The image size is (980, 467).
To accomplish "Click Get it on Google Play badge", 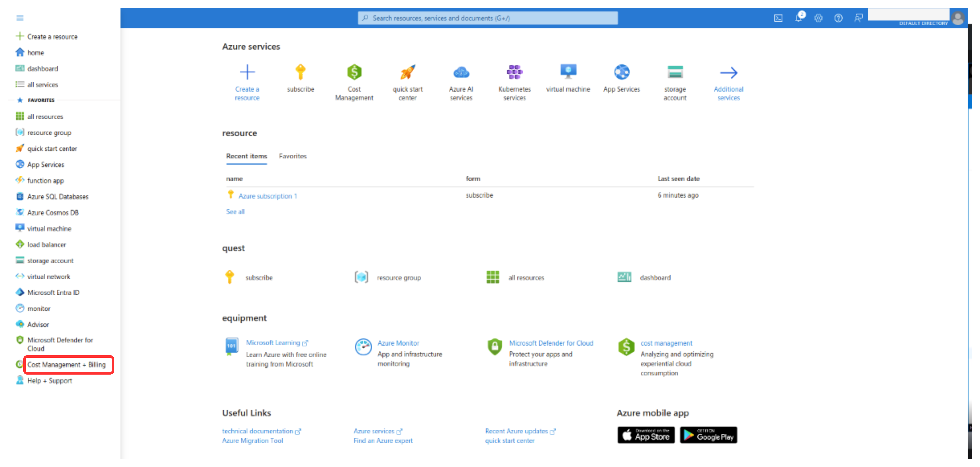I will 708,435.
